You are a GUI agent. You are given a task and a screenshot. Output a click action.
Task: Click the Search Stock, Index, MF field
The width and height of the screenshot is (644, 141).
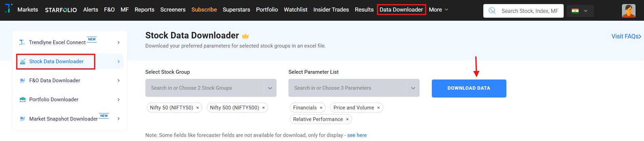pyautogui.click(x=530, y=11)
